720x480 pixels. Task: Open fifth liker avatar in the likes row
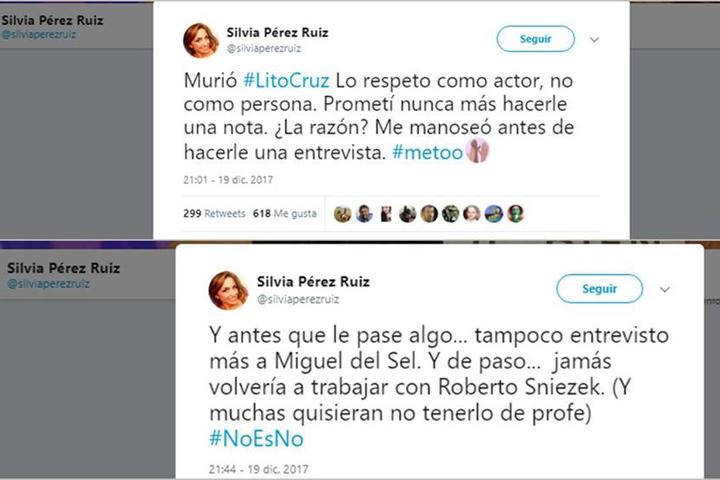click(x=429, y=214)
